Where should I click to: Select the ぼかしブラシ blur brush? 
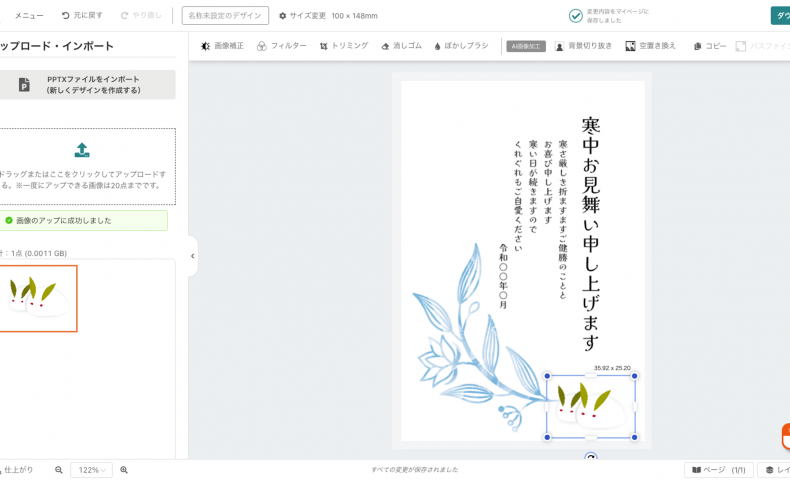(x=461, y=46)
